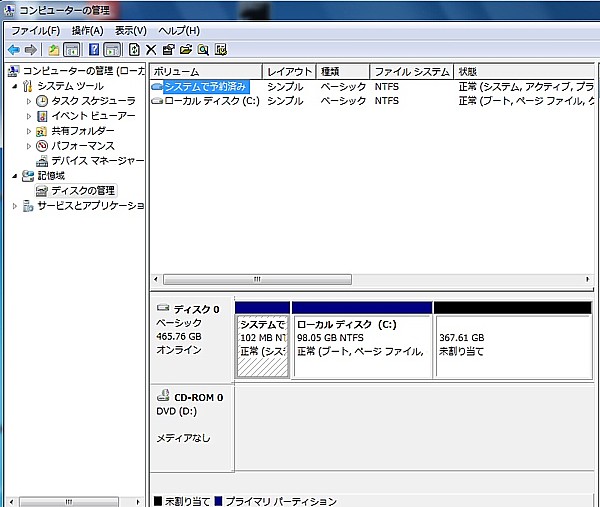The height and width of the screenshot is (507, 600).
Task: Click the window title bar system icon
Action: click(x=9, y=10)
